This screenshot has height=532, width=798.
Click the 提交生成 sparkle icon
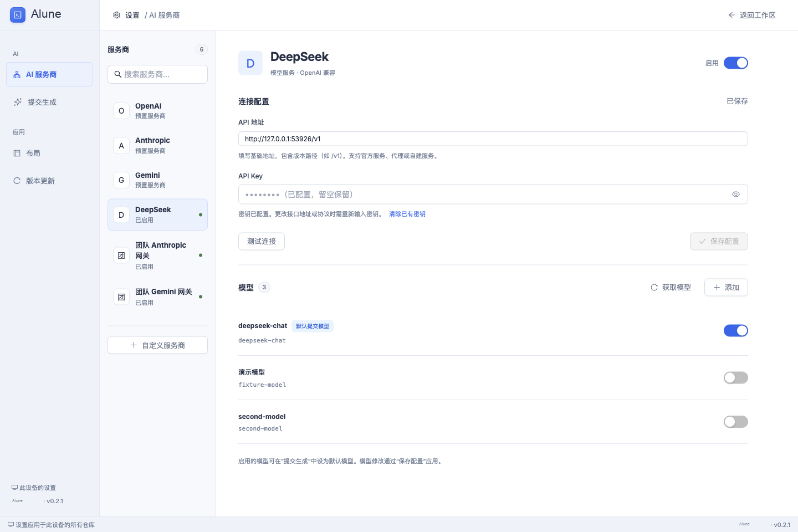pyautogui.click(x=18, y=102)
